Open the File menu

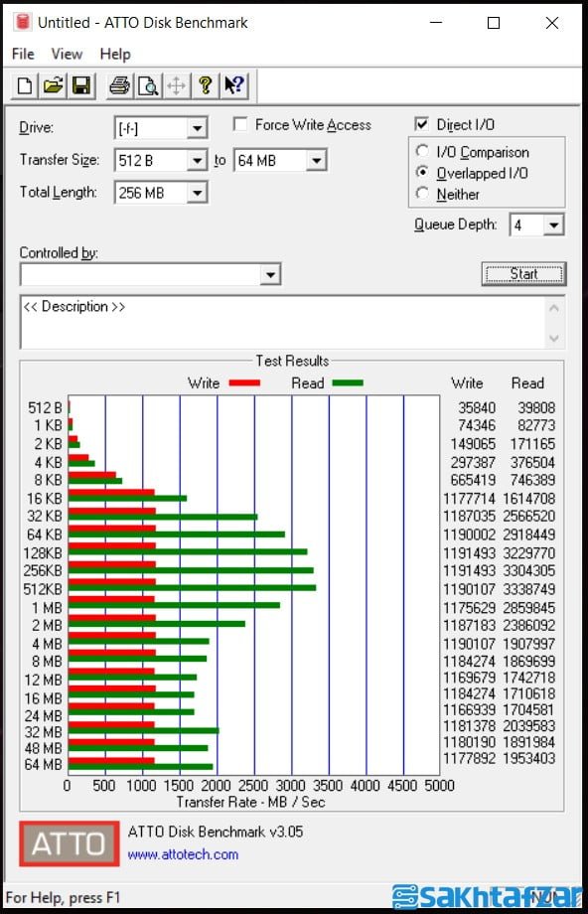tap(23, 55)
